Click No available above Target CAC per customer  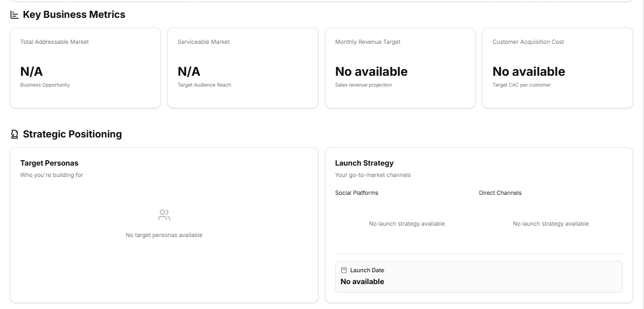point(529,71)
